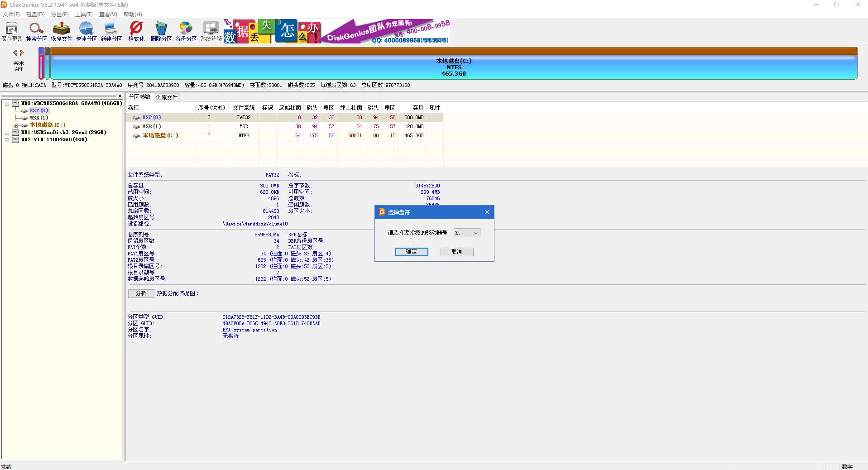Image resolution: width=868 pixels, height=470 pixels.
Task: Switch to the 浏览文件 tab
Action: tap(167, 97)
